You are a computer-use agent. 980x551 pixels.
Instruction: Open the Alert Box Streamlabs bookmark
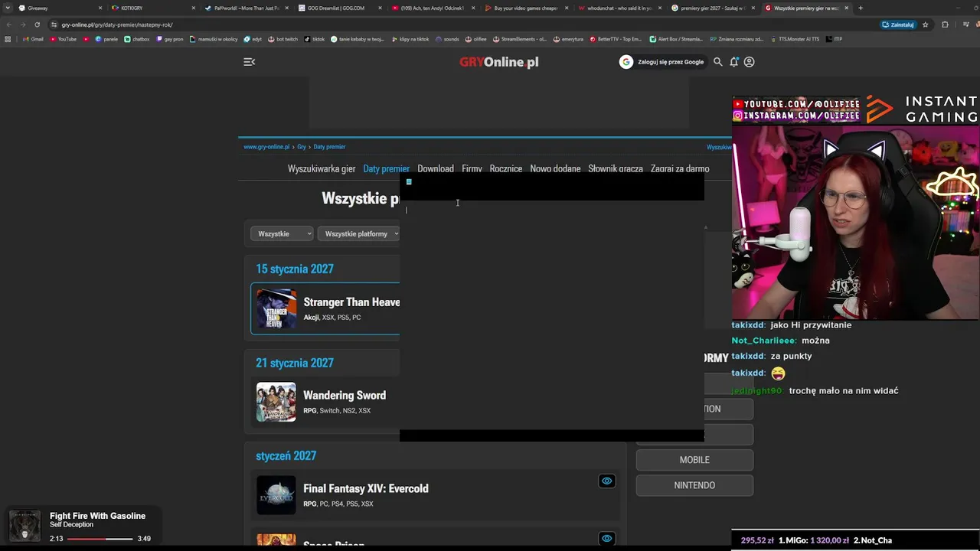pyautogui.click(x=675, y=39)
